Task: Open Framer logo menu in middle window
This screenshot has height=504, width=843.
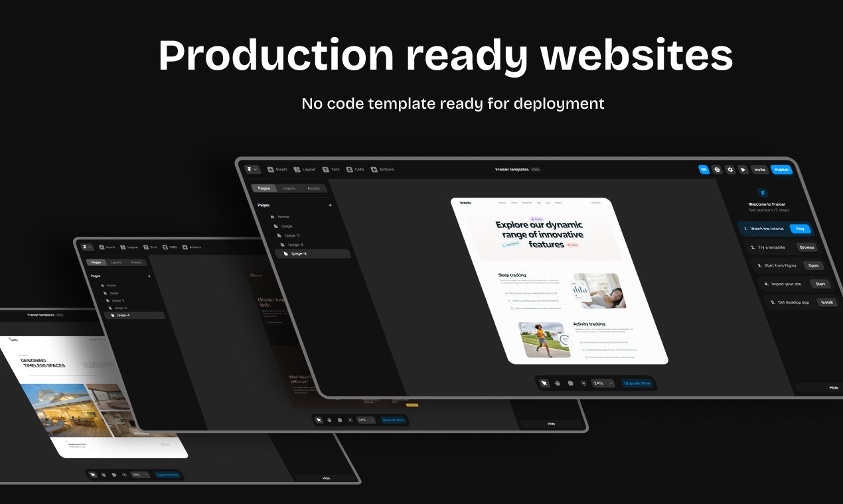Action: pos(88,247)
